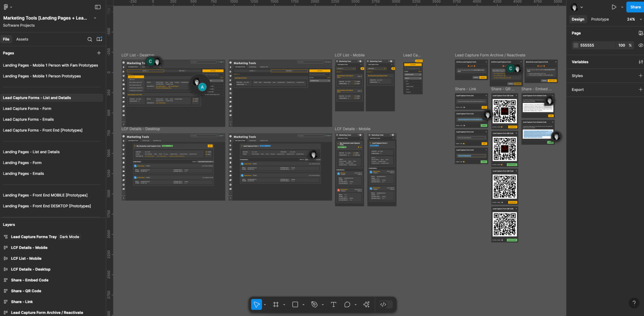Viewport: 644px width, 316px height.
Task: Select the Comment tool
Action: tap(347, 304)
